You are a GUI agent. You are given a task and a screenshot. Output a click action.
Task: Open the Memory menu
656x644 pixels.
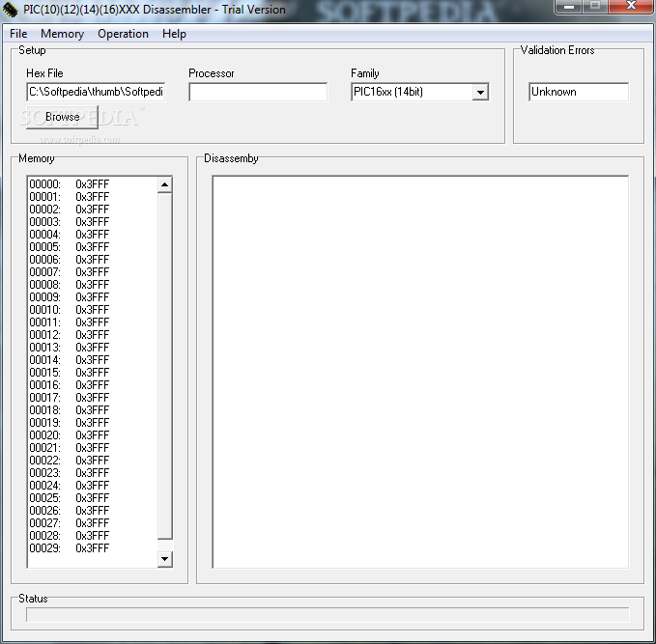[62, 34]
